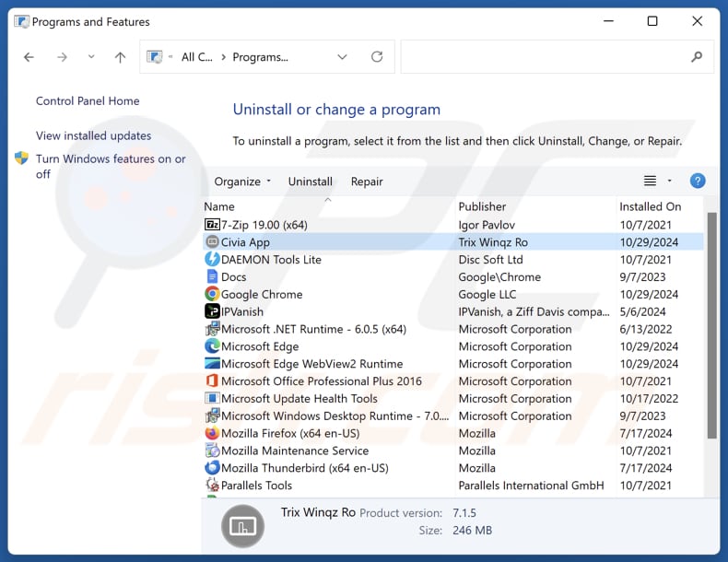The image size is (728, 562).
Task: Click the Programs... breadcrumb segment
Action: point(261,56)
